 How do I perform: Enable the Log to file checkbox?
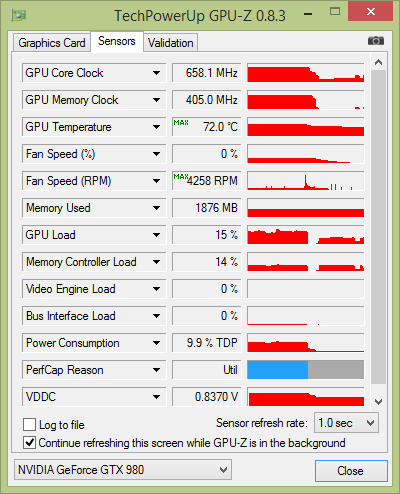tap(30, 425)
